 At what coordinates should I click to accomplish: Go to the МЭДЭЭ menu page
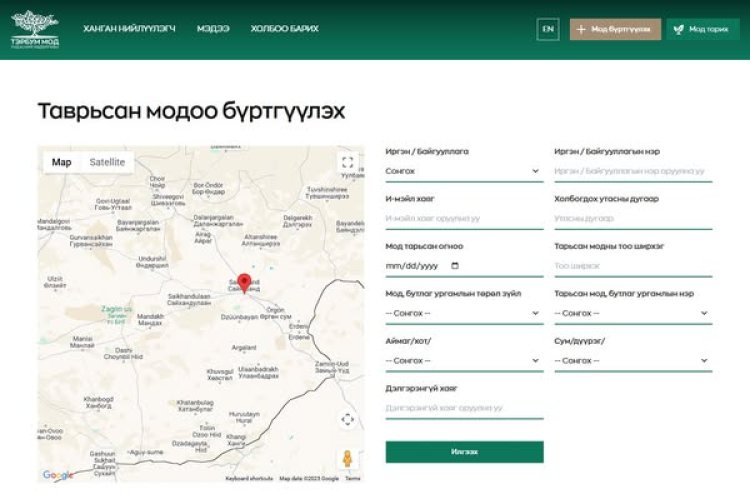click(x=213, y=29)
